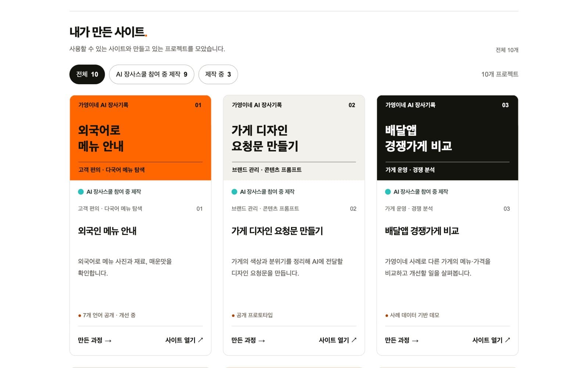Viewport: 588px width, 368px height.
Task: Open 사이트 열기 link on 배달앱 경쟁가게 비교 card
Action: 491,340
